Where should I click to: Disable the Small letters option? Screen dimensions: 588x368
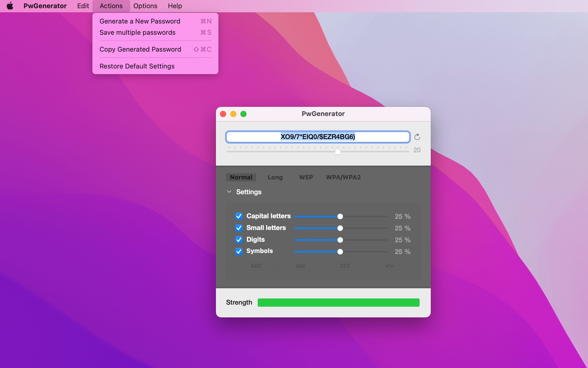point(239,228)
